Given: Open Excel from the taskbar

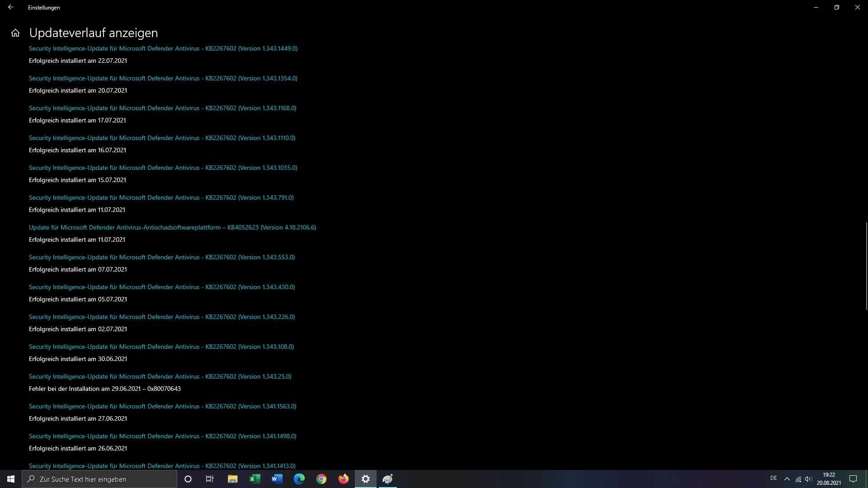Looking at the screenshot, I should 255,479.
